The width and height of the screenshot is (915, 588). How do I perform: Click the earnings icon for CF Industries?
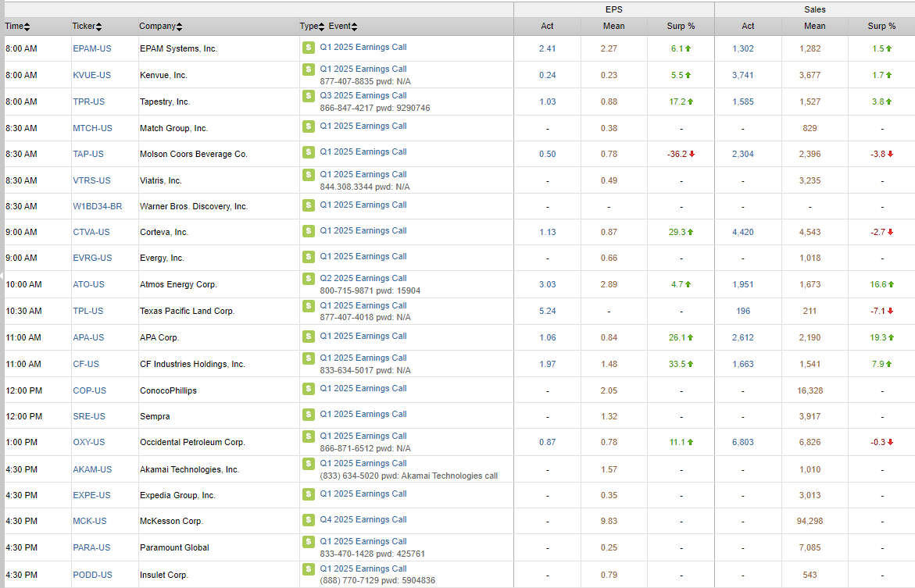pos(309,358)
